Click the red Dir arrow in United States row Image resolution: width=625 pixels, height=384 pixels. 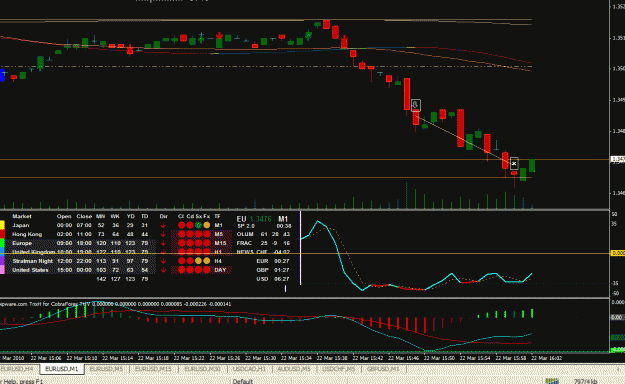(x=163, y=270)
